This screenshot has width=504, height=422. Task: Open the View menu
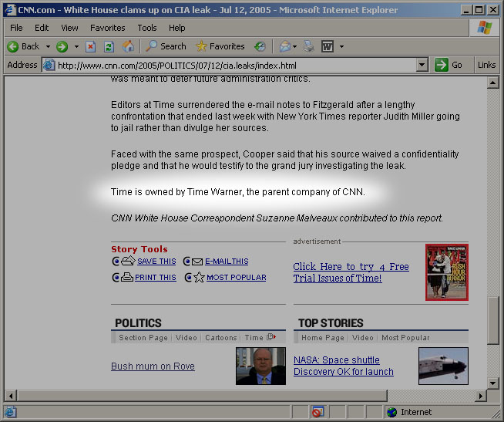70,28
